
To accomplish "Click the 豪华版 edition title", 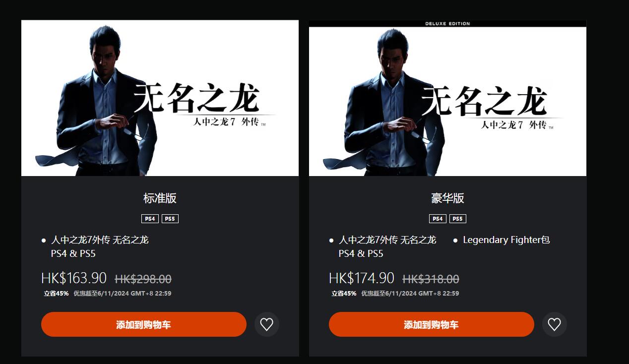I will click(x=447, y=198).
